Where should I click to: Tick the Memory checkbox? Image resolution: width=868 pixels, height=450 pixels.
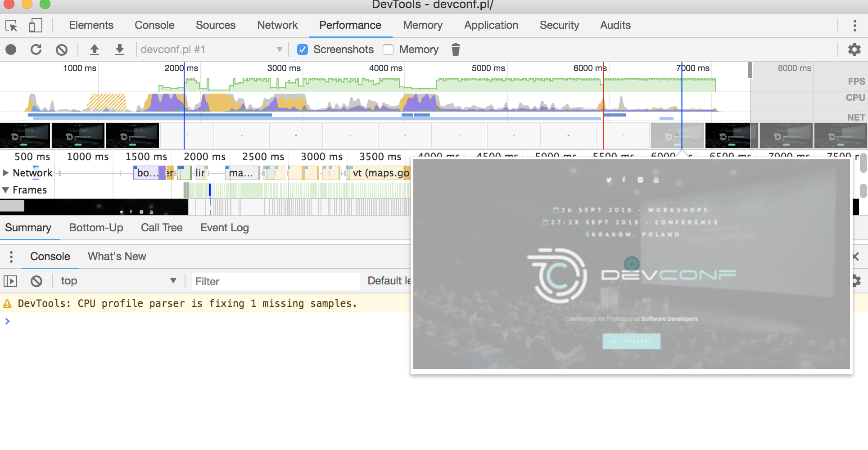pos(388,49)
